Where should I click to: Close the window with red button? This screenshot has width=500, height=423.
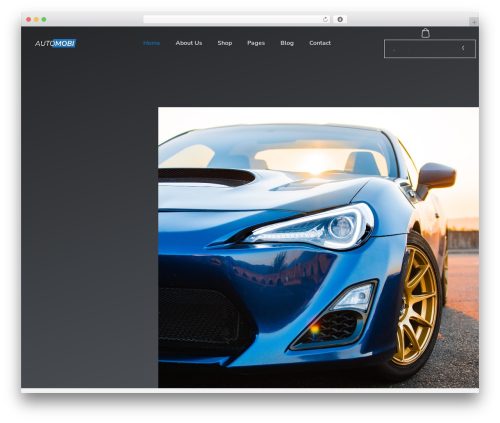[29, 20]
